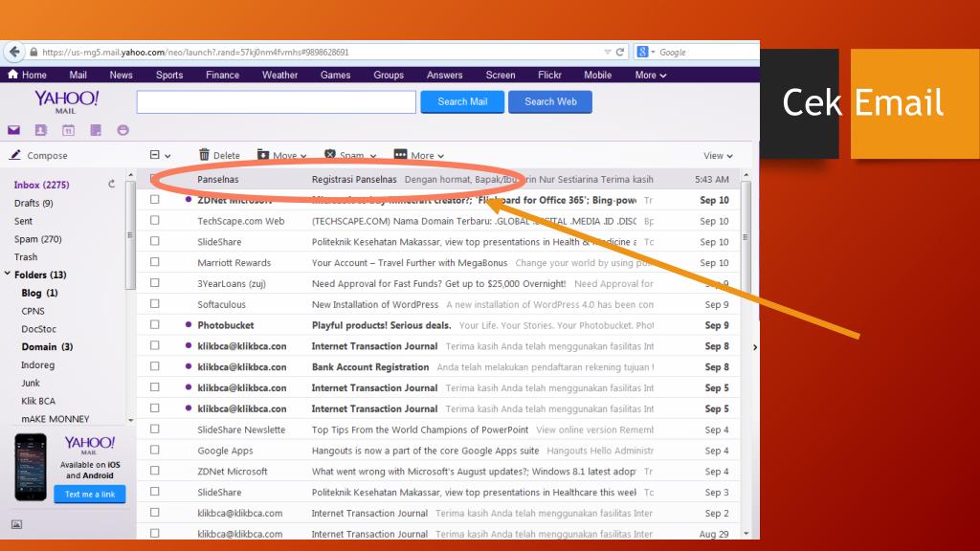Click the folder list vertical scrollbar

(130, 235)
